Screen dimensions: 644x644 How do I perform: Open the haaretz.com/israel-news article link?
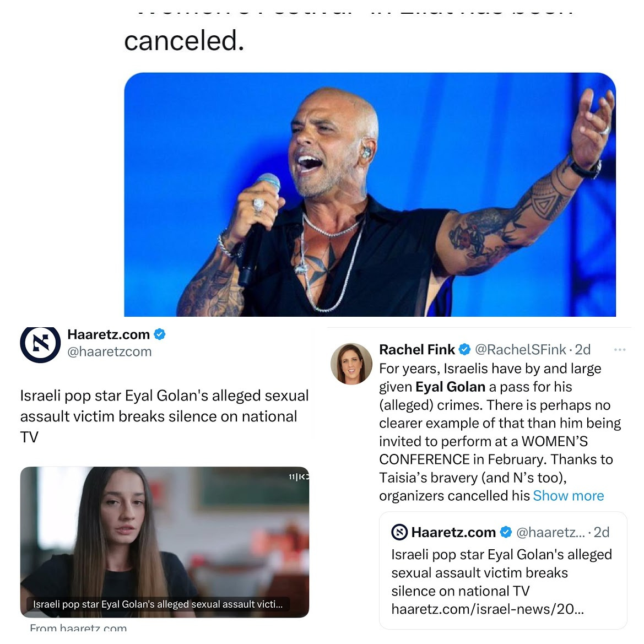(x=488, y=609)
